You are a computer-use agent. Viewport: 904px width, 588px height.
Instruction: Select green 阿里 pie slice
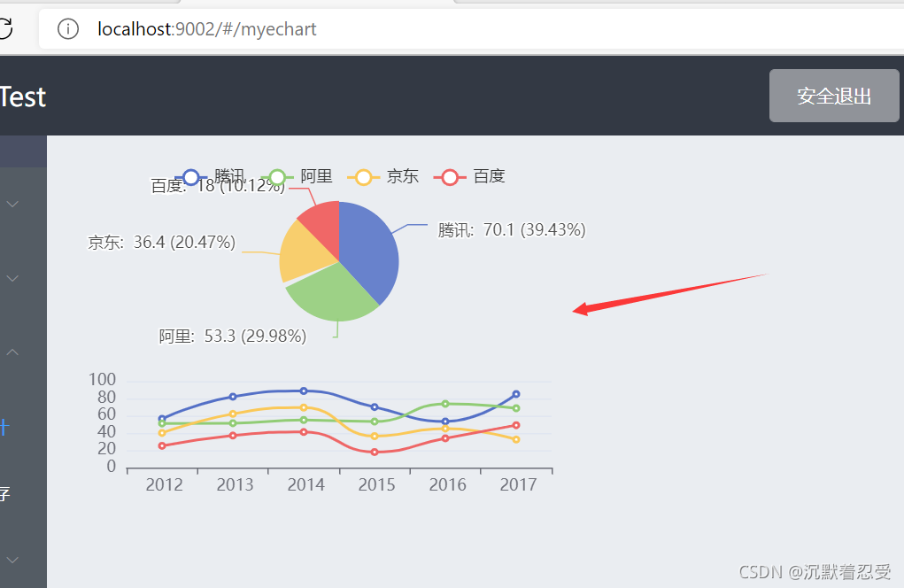335,294
